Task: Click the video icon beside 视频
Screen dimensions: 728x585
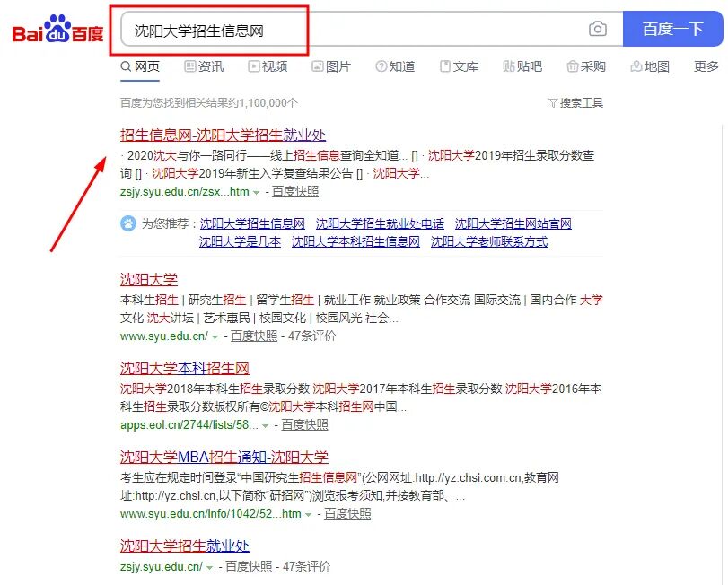Action: pyautogui.click(x=253, y=66)
